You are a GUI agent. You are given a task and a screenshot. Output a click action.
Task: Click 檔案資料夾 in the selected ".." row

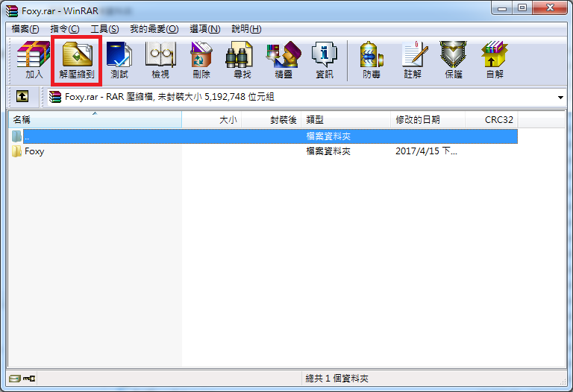328,136
